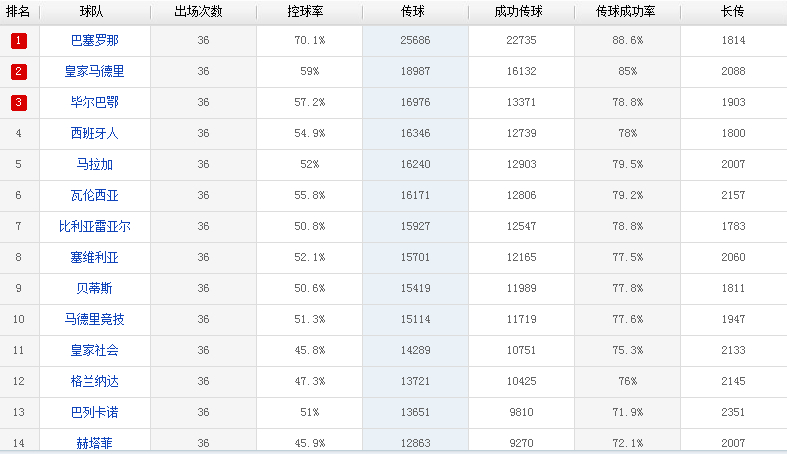Open the 贝蒂斯 team link
Viewport: 787px width, 454px height.
(x=94, y=288)
